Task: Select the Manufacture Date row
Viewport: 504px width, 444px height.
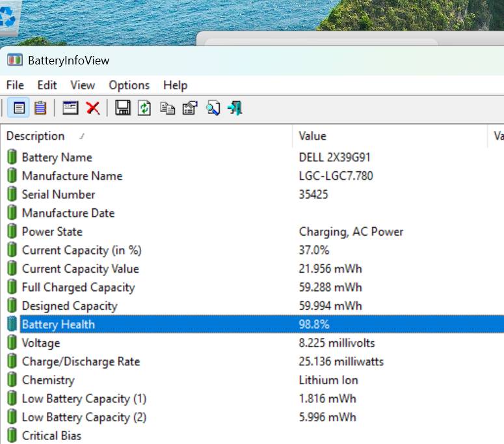Action: pyautogui.click(x=252, y=213)
